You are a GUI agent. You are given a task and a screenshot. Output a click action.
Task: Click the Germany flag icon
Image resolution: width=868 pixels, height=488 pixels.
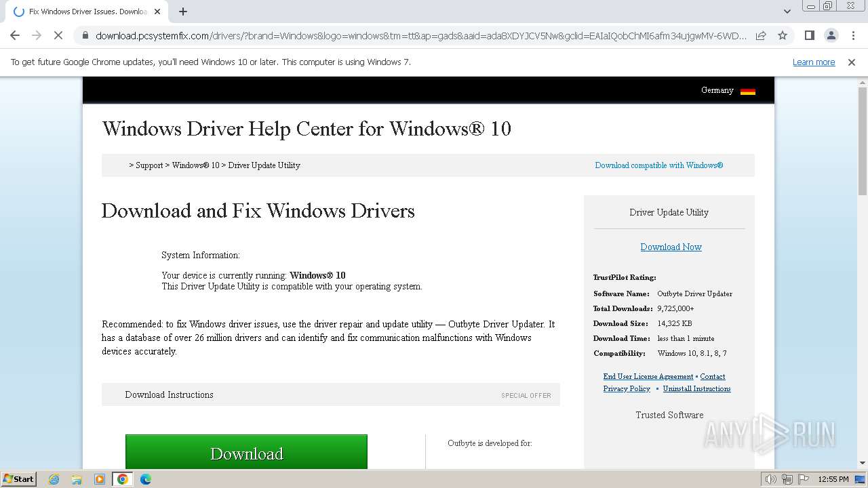point(748,91)
